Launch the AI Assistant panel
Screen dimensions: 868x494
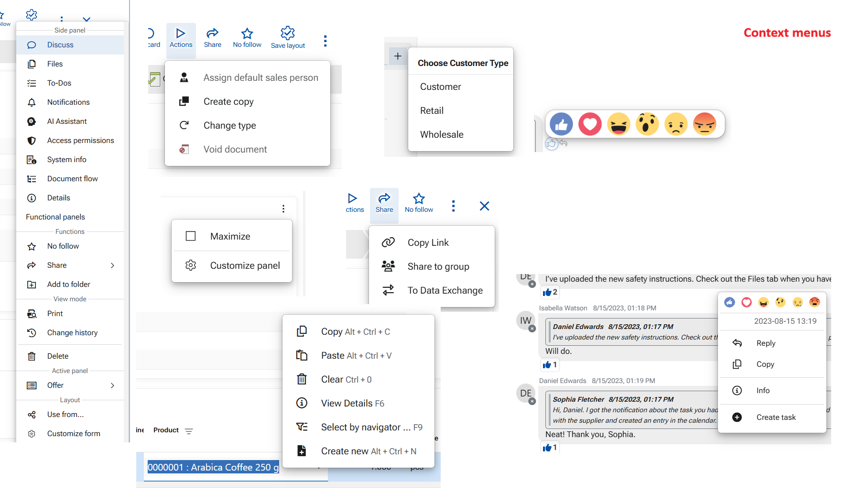point(70,121)
